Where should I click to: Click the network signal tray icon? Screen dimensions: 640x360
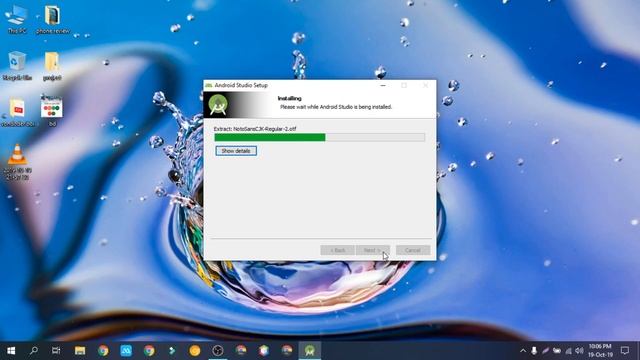click(568, 351)
